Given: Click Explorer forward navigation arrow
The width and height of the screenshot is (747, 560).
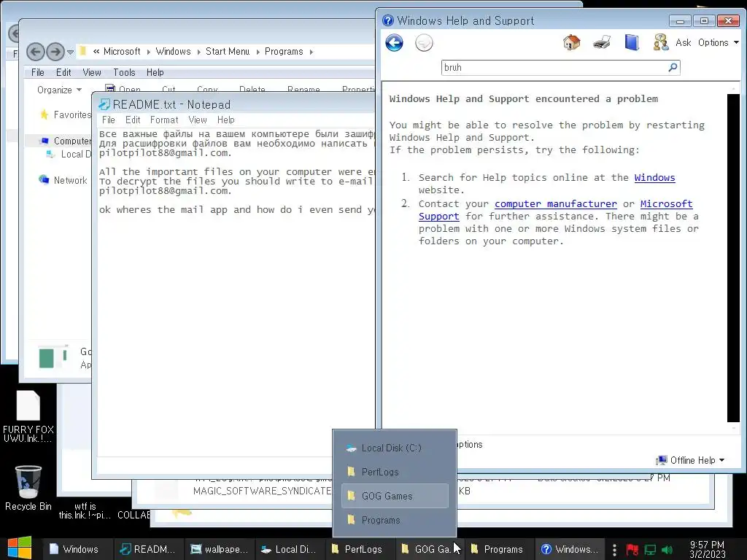Looking at the screenshot, I should coord(55,52).
